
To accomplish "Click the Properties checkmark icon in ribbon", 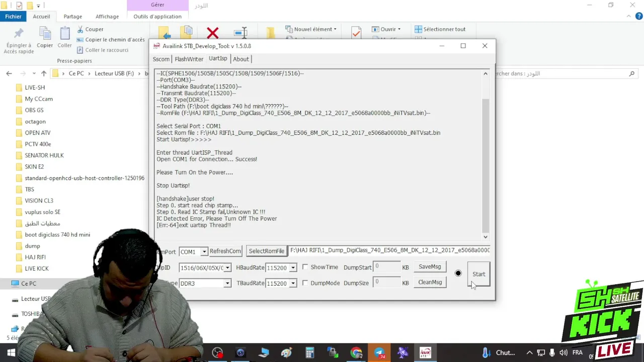I will (356, 33).
